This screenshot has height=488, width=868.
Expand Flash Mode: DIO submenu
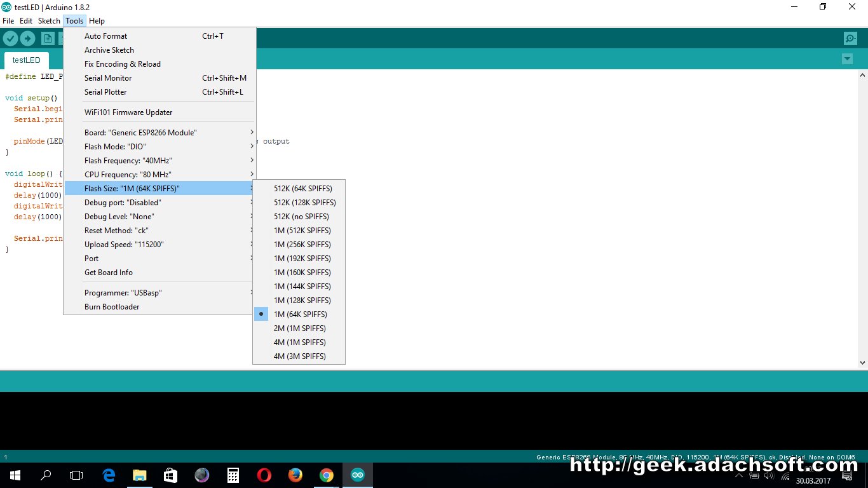tap(159, 147)
